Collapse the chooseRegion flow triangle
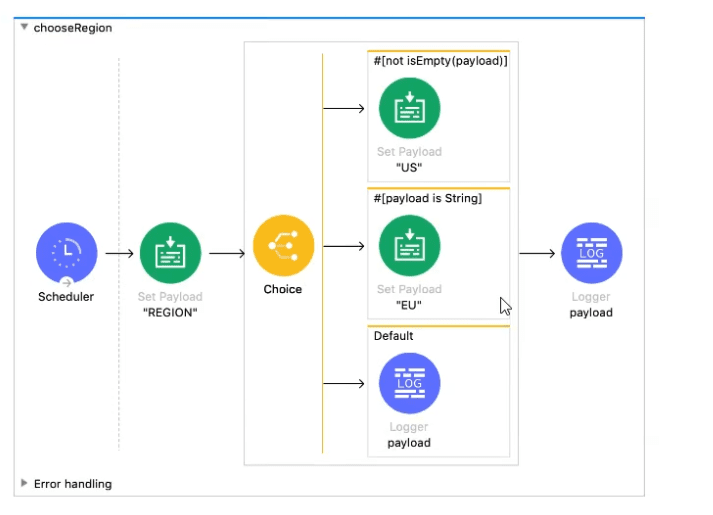This screenshot has height=515, width=713. [x=24, y=28]
